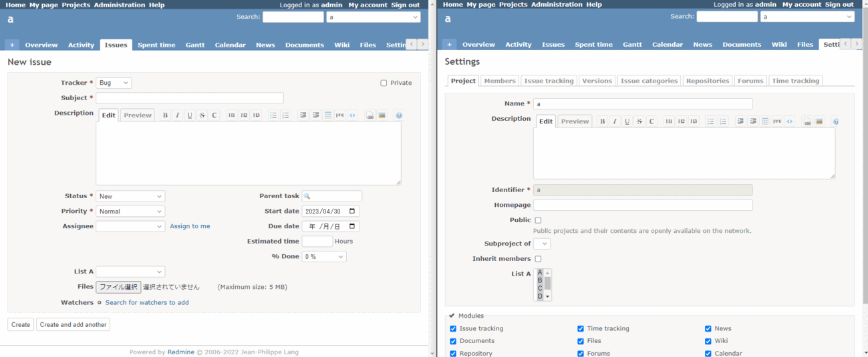Click Italic icon in Settings description toolbar
Image resolution: width=868 pixels, height=357 pixels.
[615, 121]
